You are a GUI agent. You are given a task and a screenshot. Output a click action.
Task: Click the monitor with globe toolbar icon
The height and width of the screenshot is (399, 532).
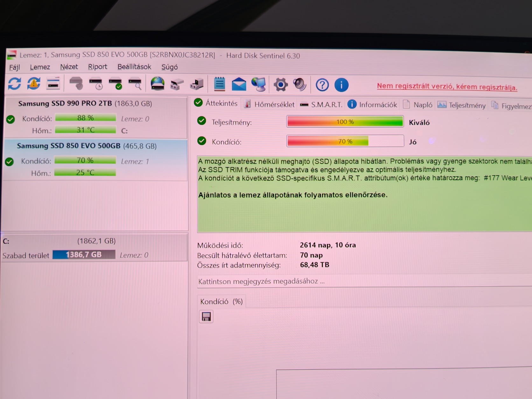coord(258,85)
